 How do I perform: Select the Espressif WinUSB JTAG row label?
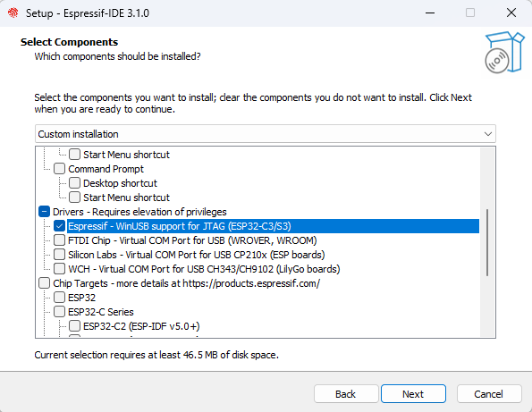click(180, 226)
